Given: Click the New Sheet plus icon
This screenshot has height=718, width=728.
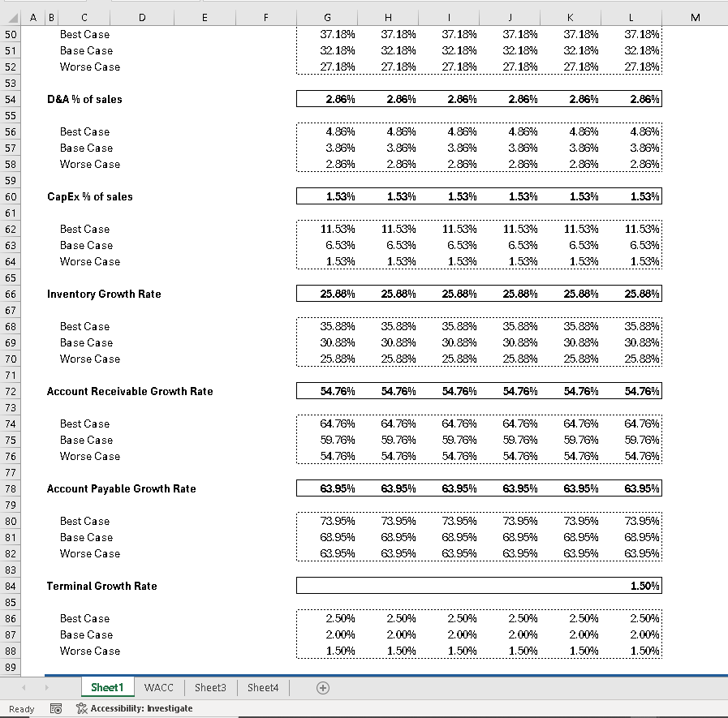Looking at the screenshot, I should coord(322,687).
